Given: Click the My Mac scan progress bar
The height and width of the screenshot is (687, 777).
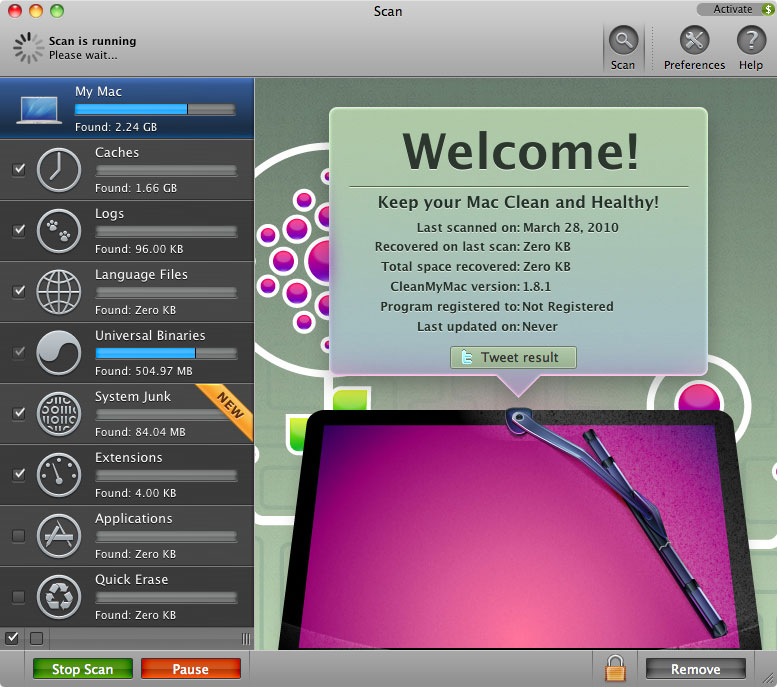Looking at the screenshot, I should (155, 109).
